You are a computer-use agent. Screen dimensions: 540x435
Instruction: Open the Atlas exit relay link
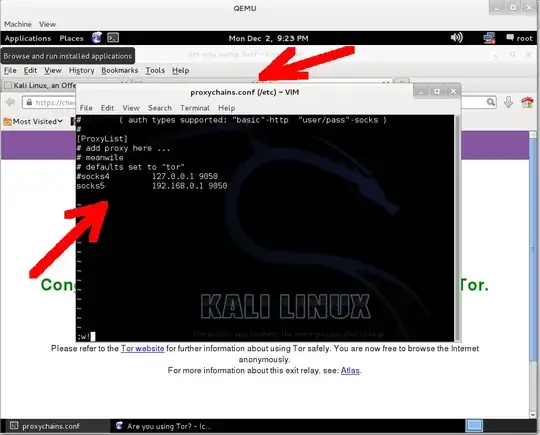[x=350, y=371]
